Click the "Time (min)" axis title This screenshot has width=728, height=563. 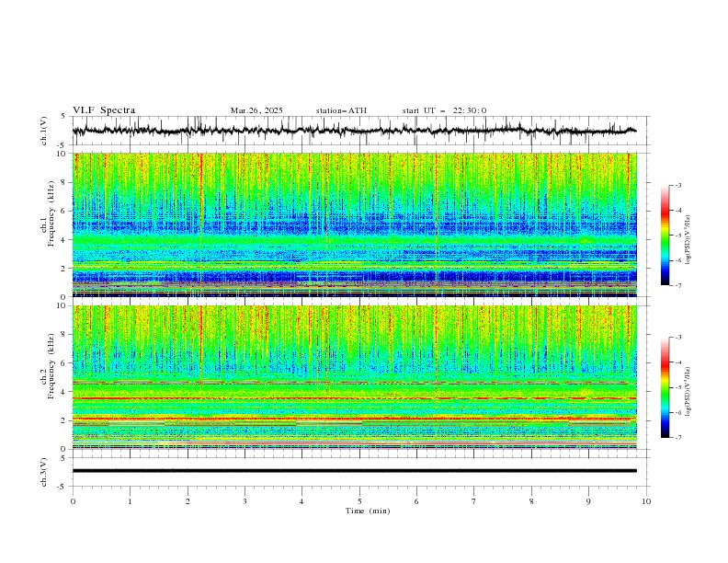tap(368, 511)
